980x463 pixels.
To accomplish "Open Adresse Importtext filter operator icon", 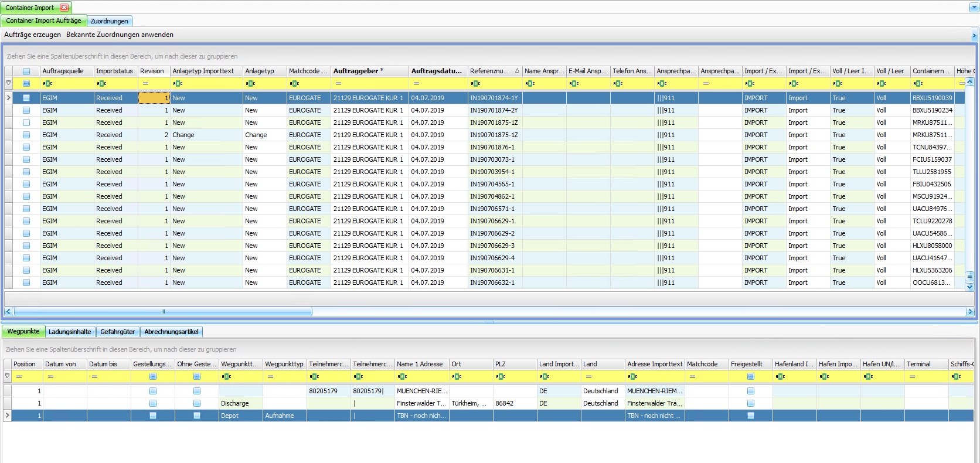I will coord(632,376).
